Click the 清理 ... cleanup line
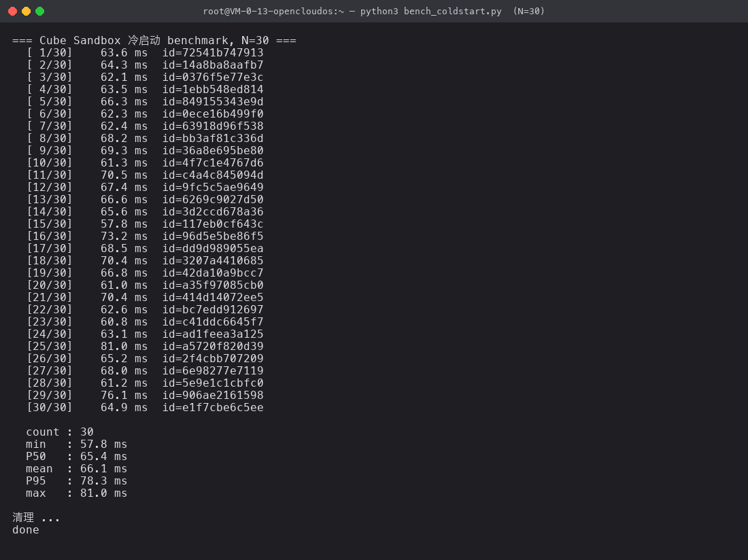Screen dimensions: 748x560 pos(36,518)
